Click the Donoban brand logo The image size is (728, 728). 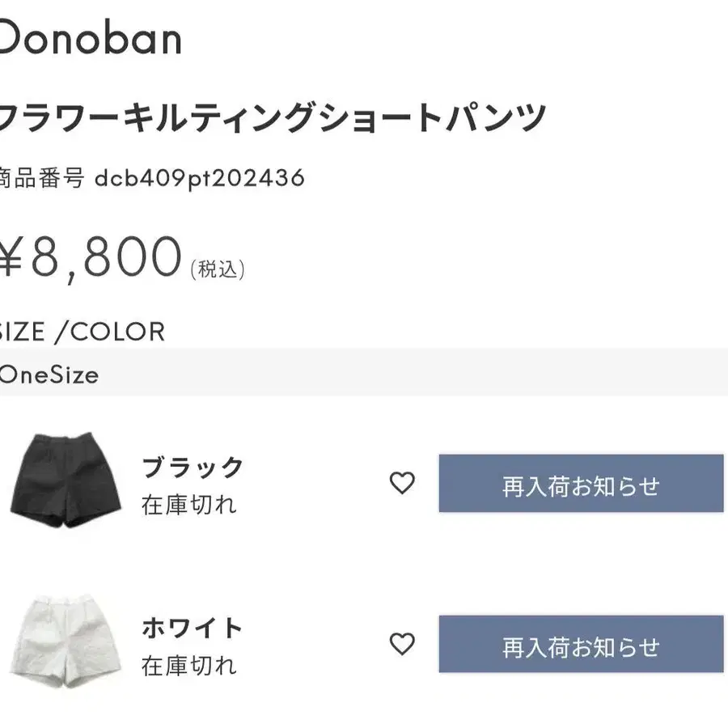click(89, 39)
